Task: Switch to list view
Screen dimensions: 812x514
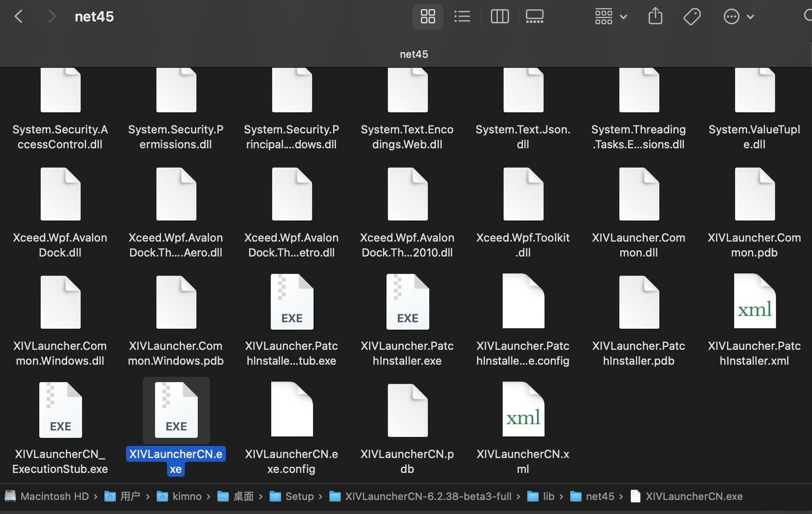Action: coord(462,16)
